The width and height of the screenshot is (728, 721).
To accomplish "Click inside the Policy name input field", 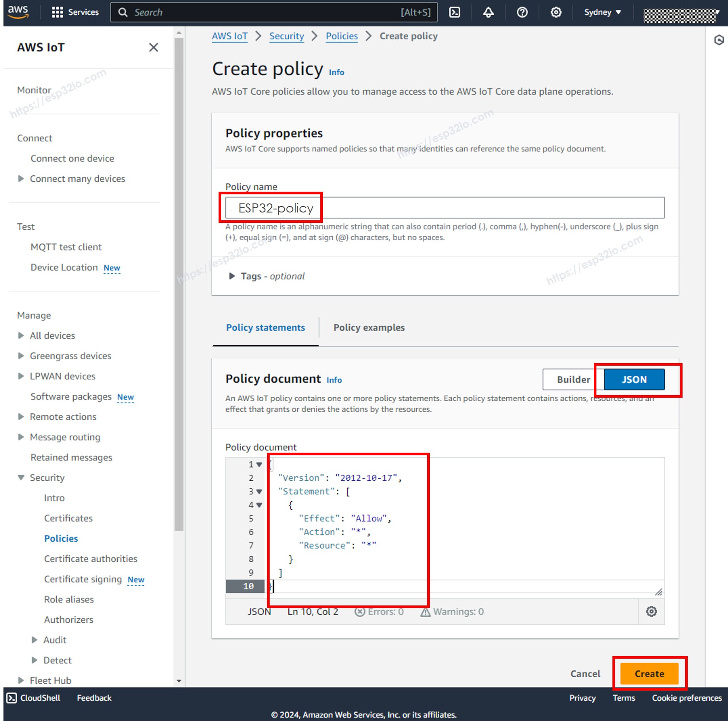I will [433, 208].
